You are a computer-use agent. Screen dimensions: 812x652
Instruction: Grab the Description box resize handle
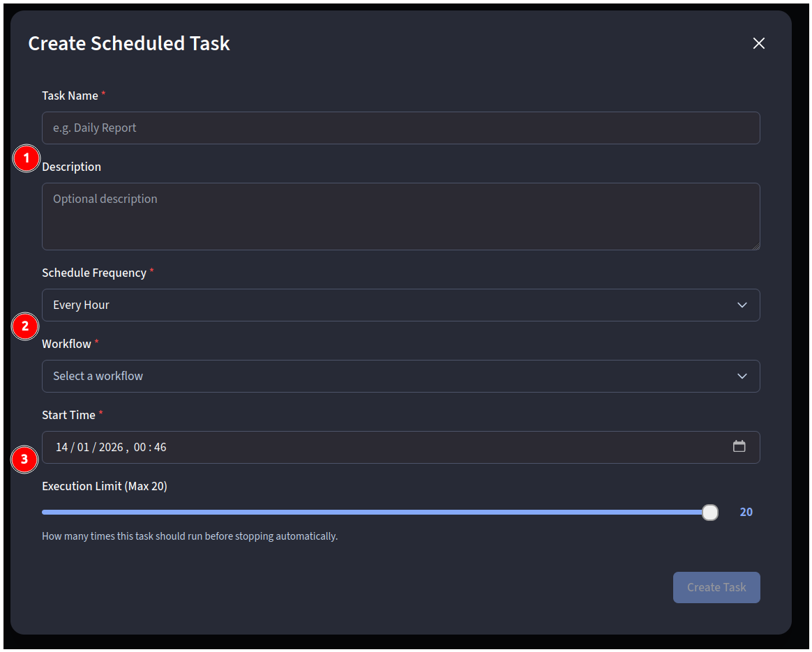coord(755,245)
